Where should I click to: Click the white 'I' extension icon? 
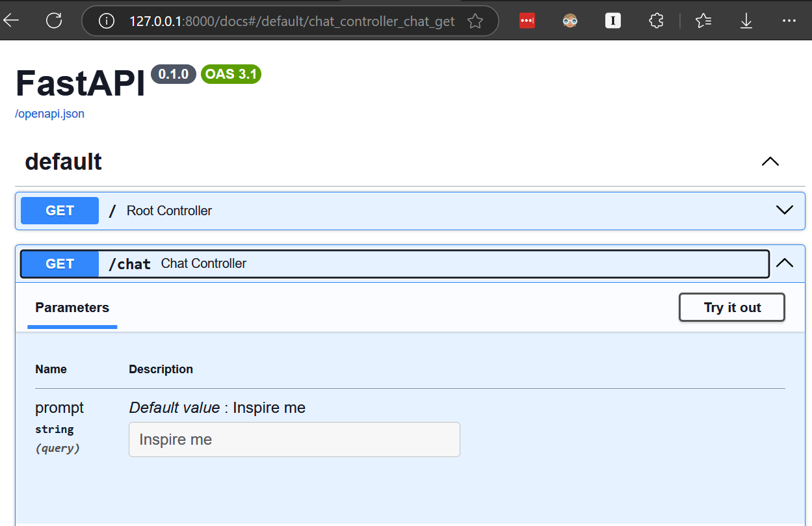click(613, 21)
